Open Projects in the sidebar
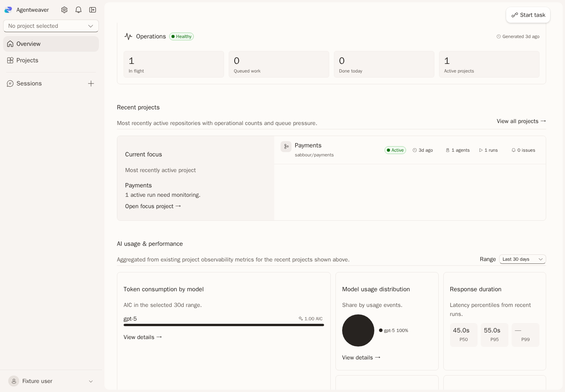565x392 pixels. point(51,60)
